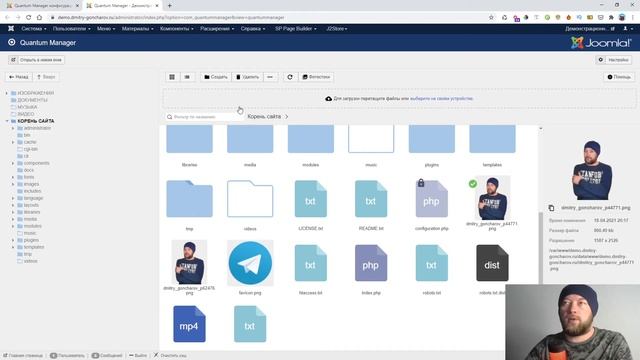Open the J2Store menu
Screen dimensions: 640x360
click(x=336, y=29)
